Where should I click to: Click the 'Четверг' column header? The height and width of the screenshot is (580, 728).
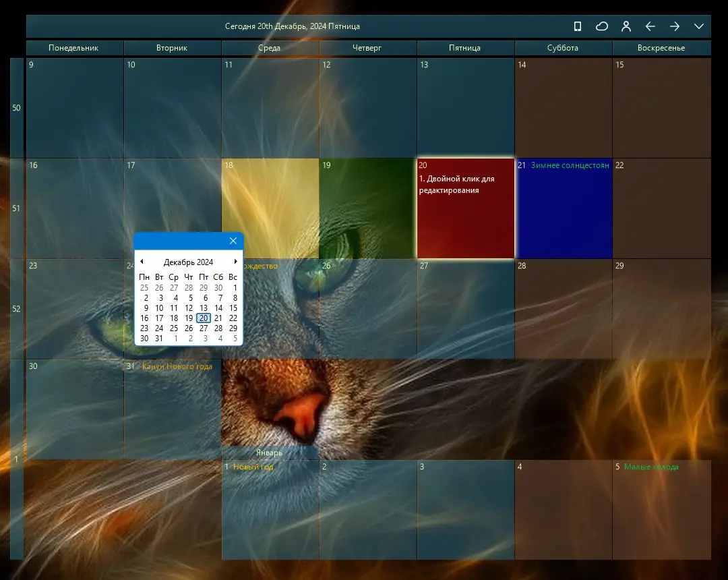367,48
